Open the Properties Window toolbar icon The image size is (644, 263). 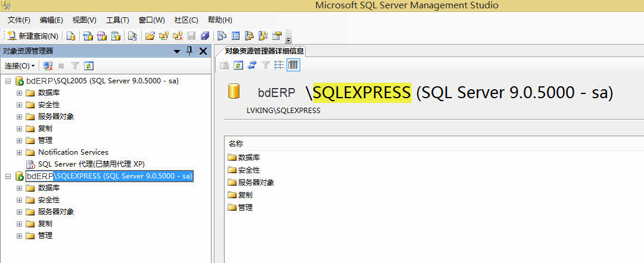[x=276, y=36]
